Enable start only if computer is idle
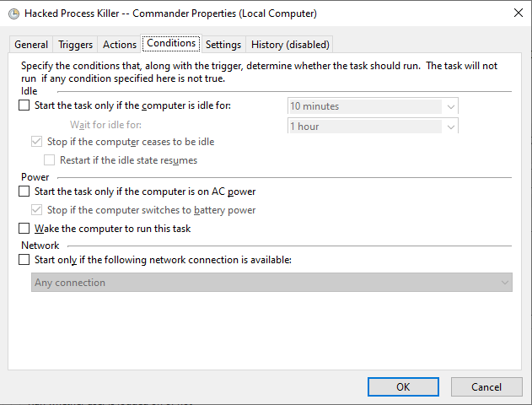The height and width of the screenshot is (405, 532). pos(24,106)
